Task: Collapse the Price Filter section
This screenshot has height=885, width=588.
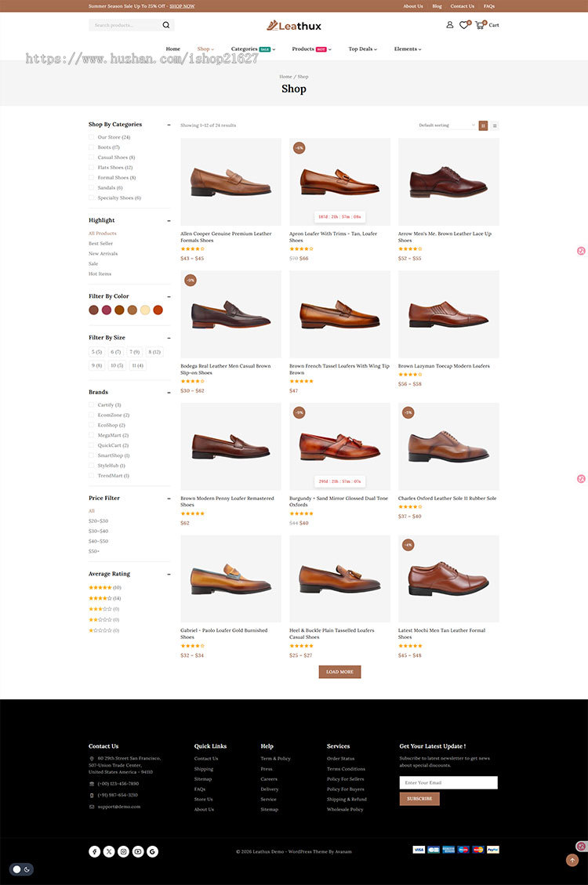Action: click(168, 499)
